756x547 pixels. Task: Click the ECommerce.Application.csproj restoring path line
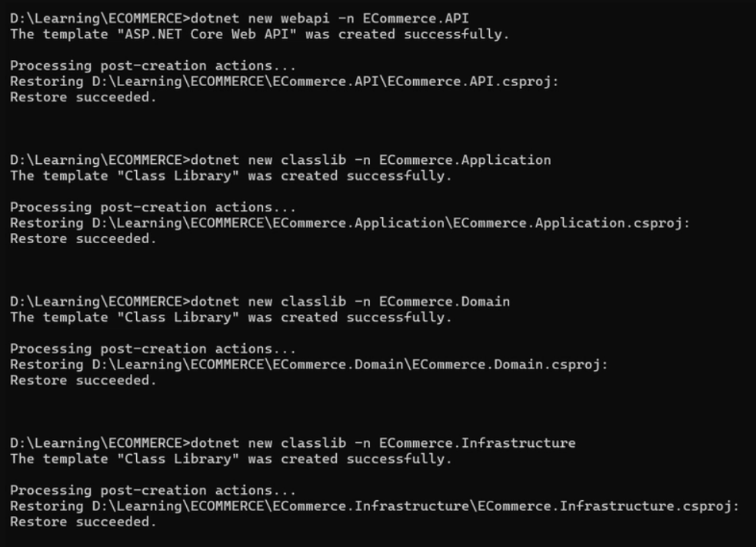[350, 223]
